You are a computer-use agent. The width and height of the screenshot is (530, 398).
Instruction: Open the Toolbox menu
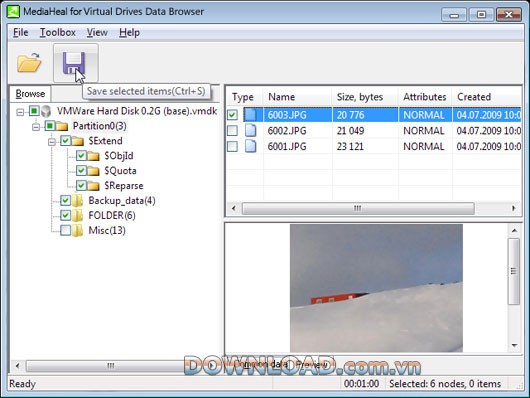pos(58,32)
